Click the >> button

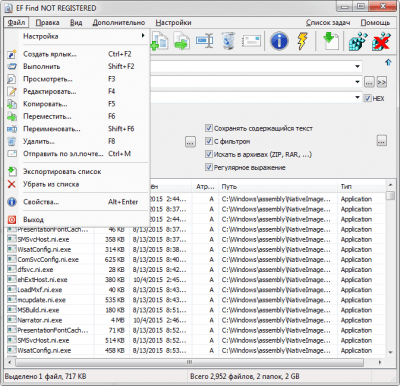382,82
